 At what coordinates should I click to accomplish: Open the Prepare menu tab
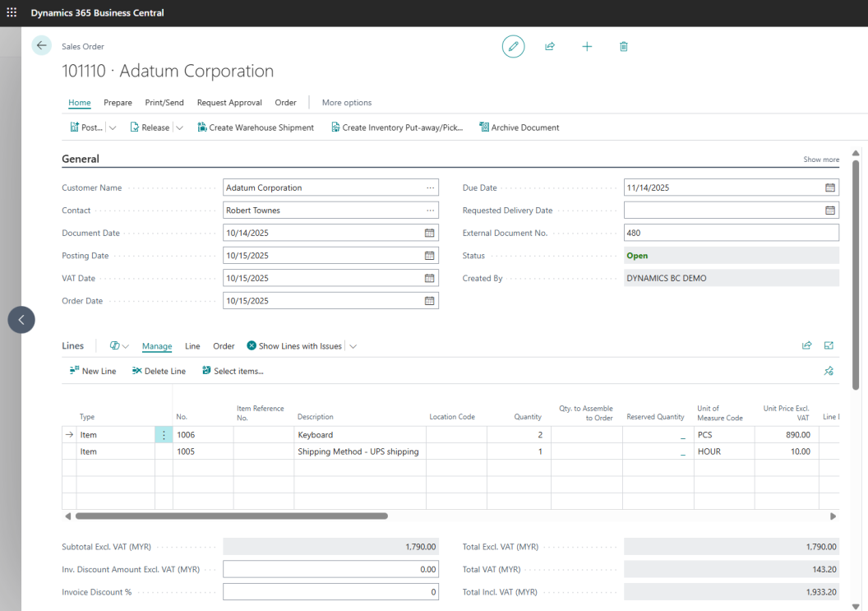pos(118,103)
